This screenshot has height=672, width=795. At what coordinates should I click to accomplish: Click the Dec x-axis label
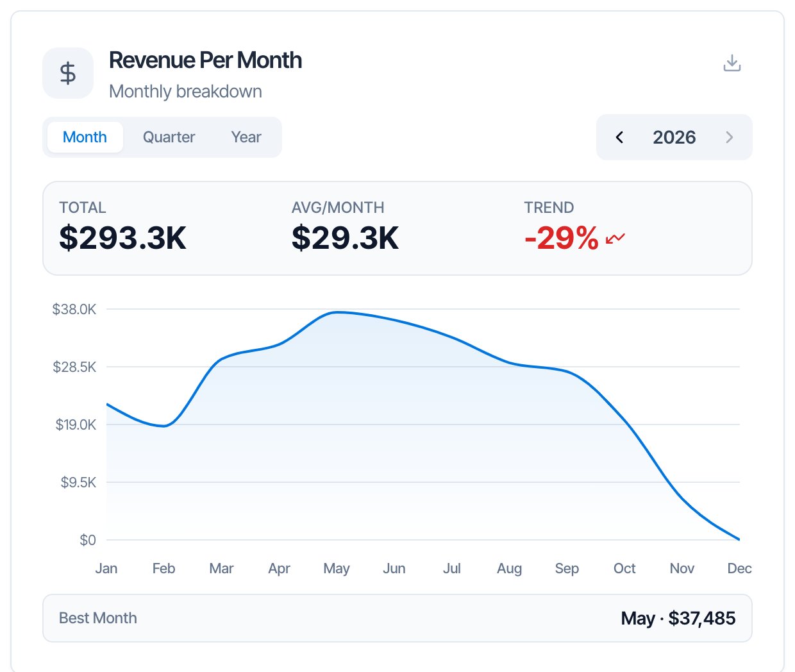[x=739, y=568]
